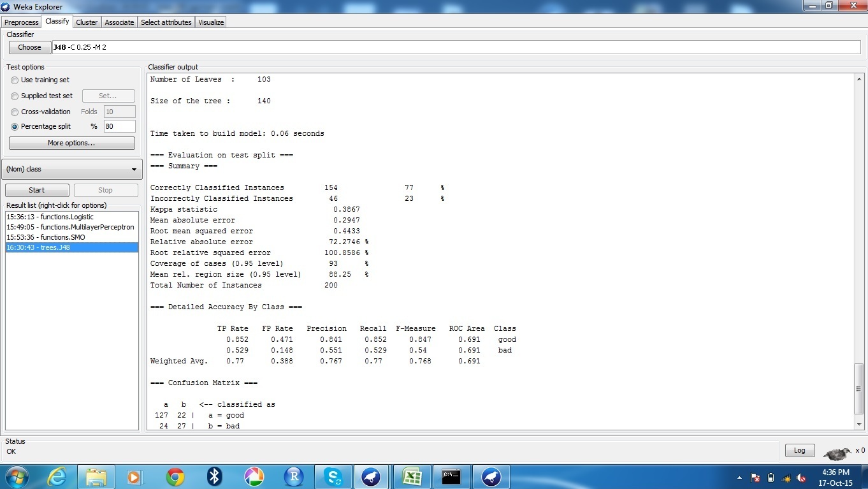Switch to the Cluster tab
Image resolution: width=868 pixels, height=489 pixels.
point(87,22)
